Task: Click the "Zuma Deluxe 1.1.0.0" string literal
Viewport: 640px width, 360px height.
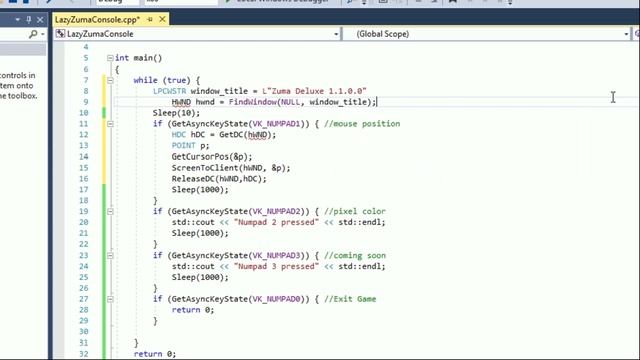Action: click(317, 91)
